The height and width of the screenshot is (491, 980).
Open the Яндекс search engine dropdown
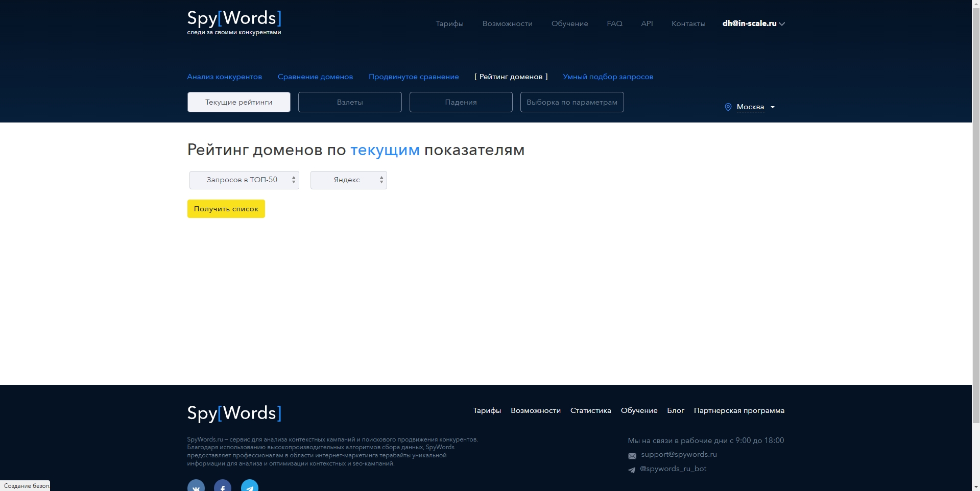tap(349, 180)
